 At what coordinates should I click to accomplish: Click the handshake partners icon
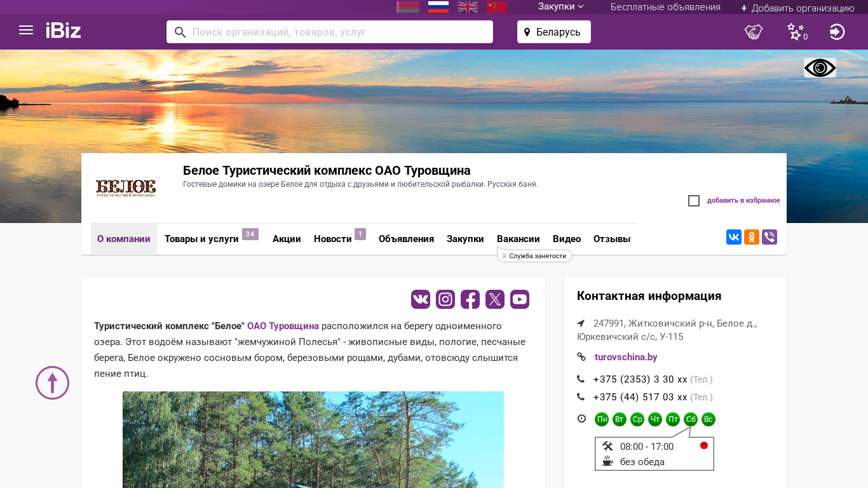pyautogui.click(x=754, y=32)
